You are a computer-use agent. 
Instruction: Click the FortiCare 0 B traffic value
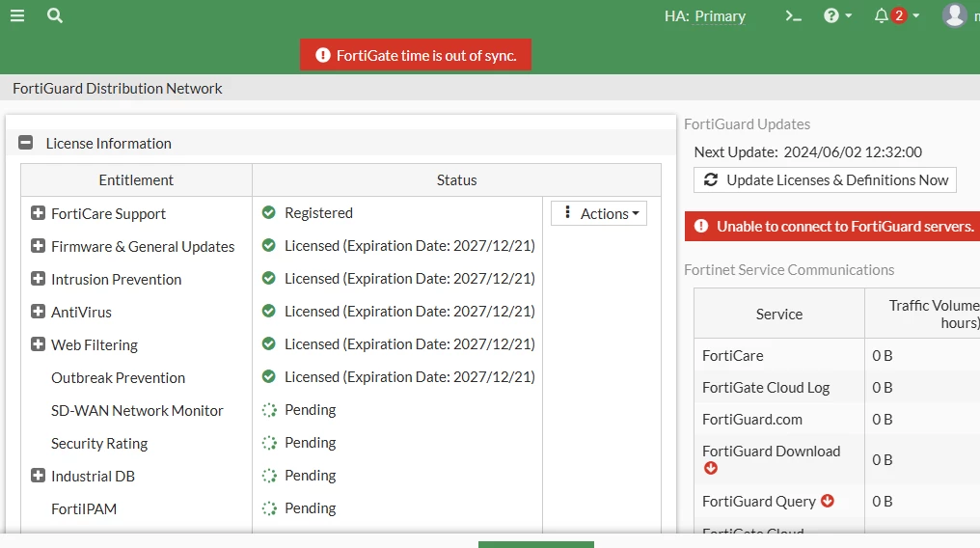pyautogui.click(x=882, y=356)
